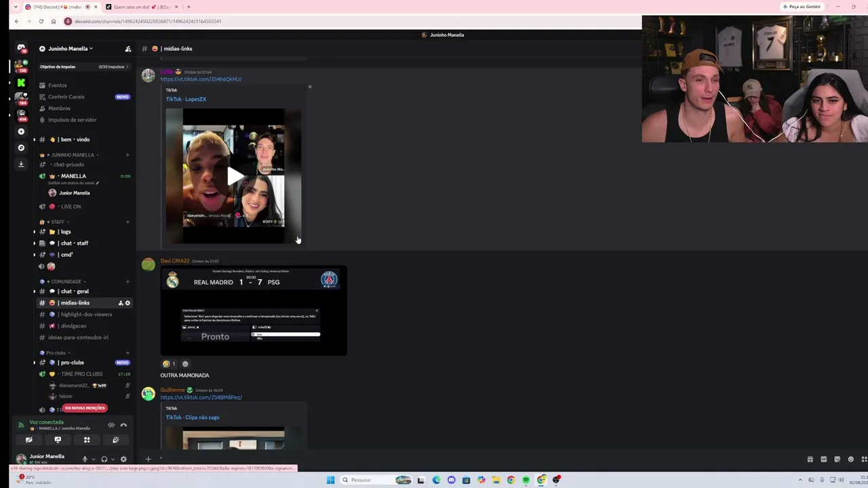Image resolution: width=868 pixels, height=488 pixels.
Task: Select the pro-clubs channel
Action: point(85,363)
